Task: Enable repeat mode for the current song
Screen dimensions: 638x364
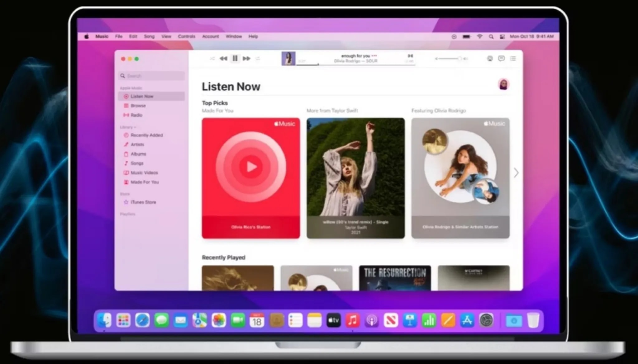Action: [258, 58]
